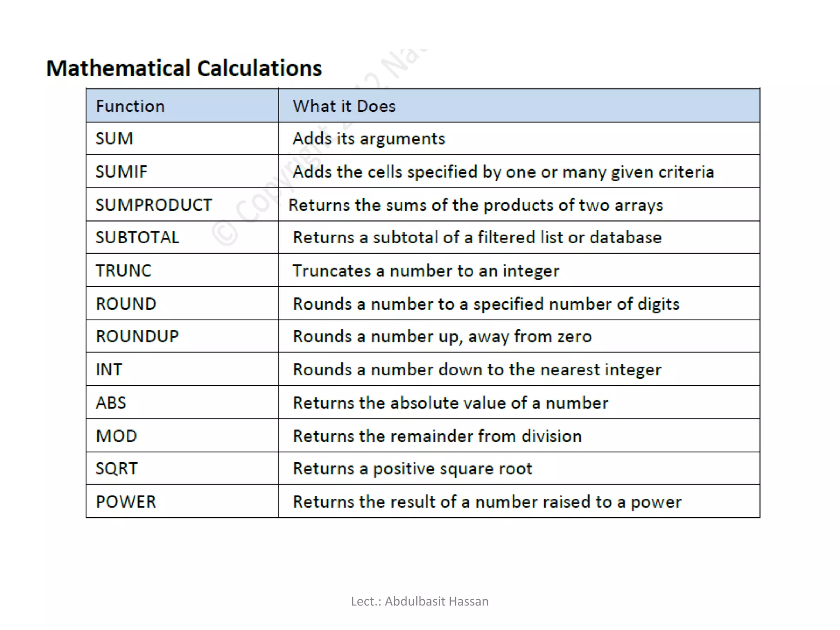Click the INT function cell
This screenshot has height=630, width=840.
(182, 369)
